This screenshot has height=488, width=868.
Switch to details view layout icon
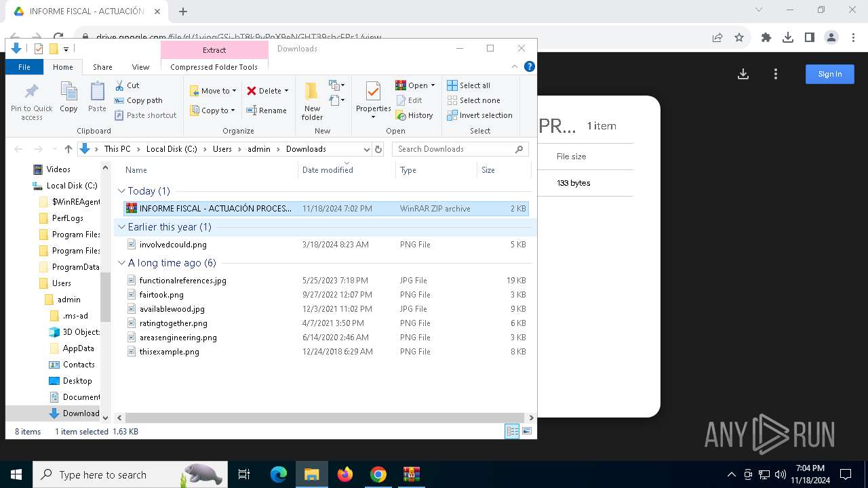(x=512, y=431)
